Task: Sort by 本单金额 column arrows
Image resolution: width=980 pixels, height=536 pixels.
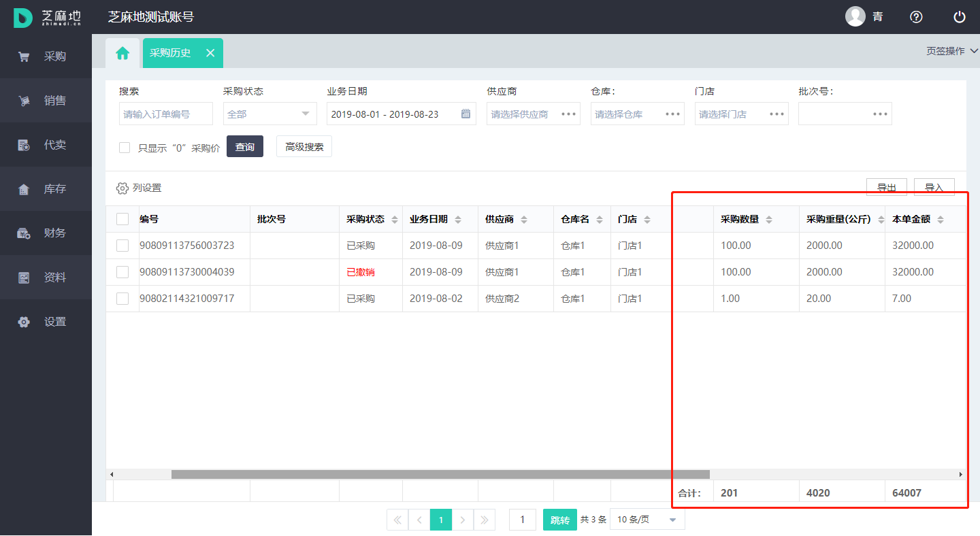Action: [941, 220]
